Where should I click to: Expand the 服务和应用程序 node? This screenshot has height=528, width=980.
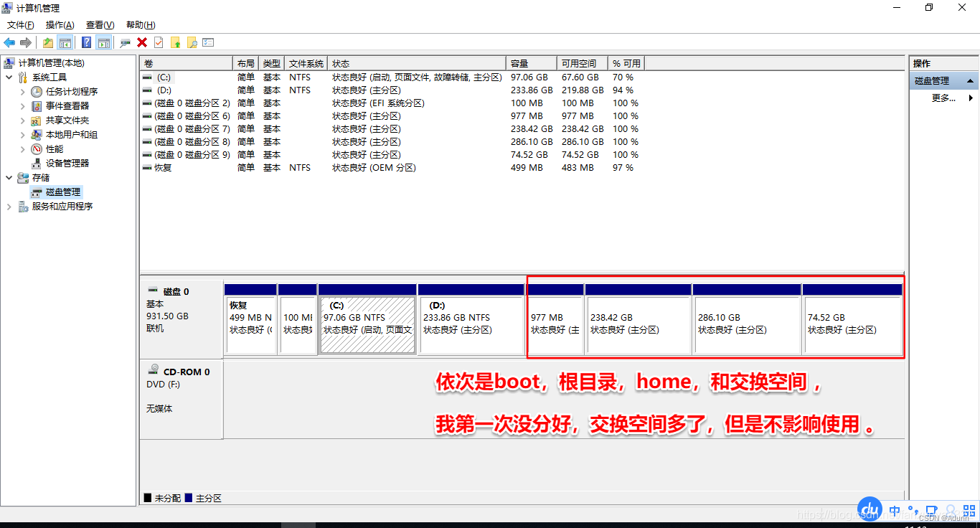click(10, 207)
